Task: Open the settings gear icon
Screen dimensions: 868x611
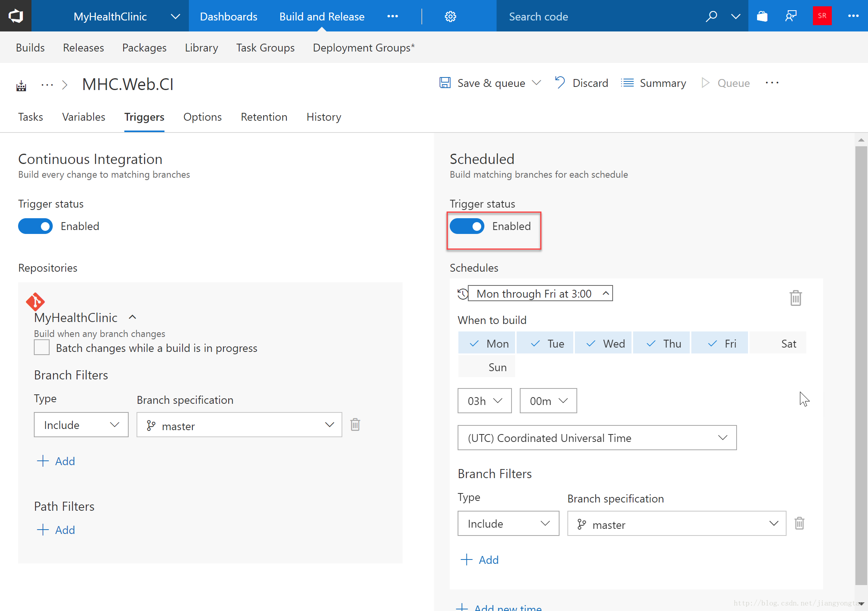Action: tap(450, 17)
